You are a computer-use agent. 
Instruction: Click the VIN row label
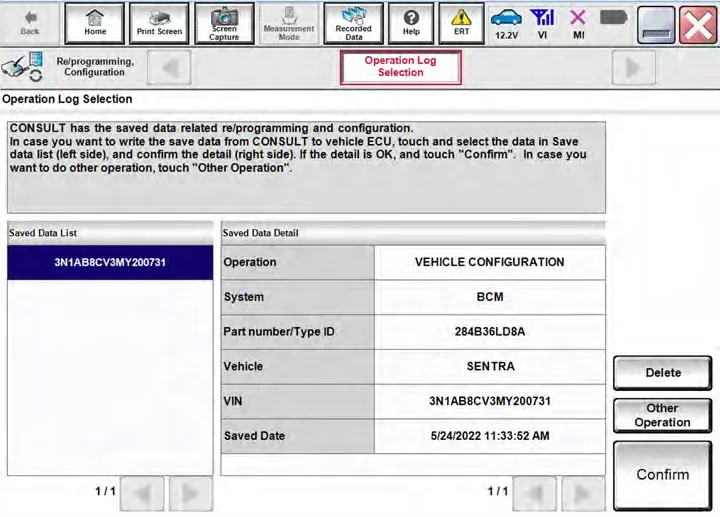(x=298, y=401)
